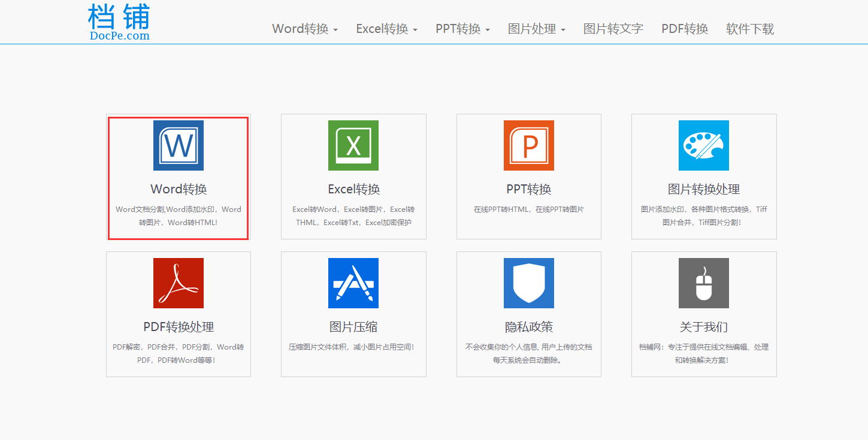
Task: Expand the 图片处理 navigation dropdown
Action: [x=536, y=29]
